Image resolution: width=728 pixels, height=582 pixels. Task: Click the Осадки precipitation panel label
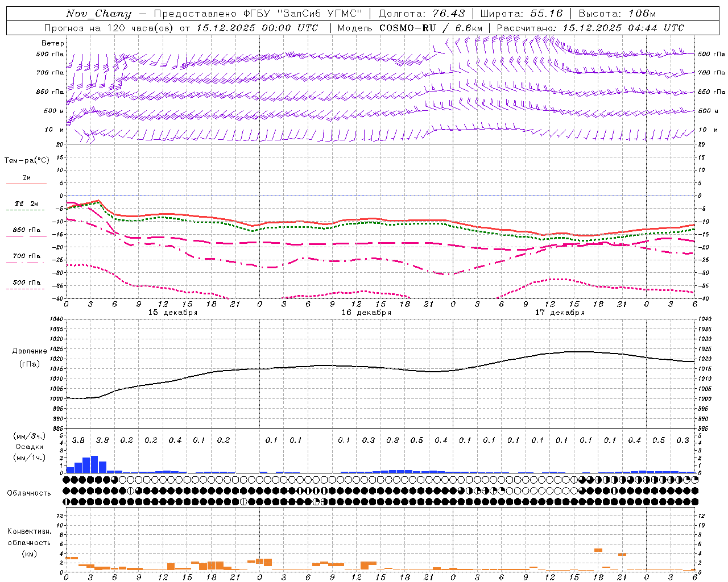[x=29, y=447]
